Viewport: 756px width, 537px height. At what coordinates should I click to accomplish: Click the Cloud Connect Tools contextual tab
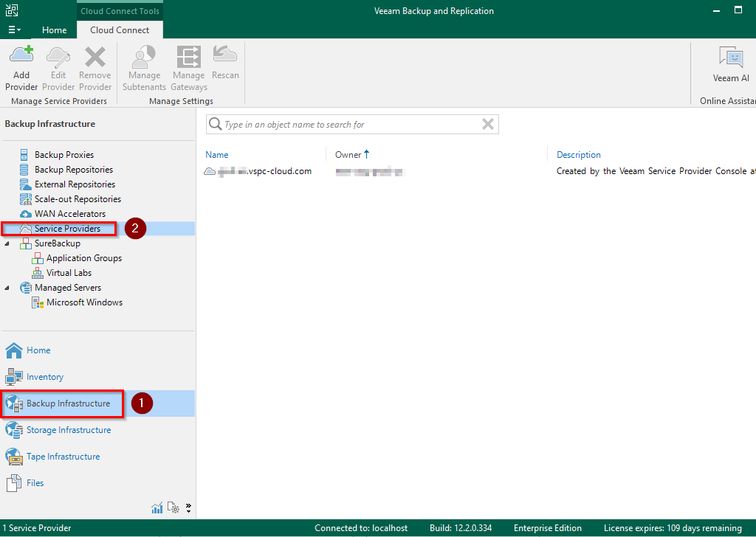click(x=120, y=10)
